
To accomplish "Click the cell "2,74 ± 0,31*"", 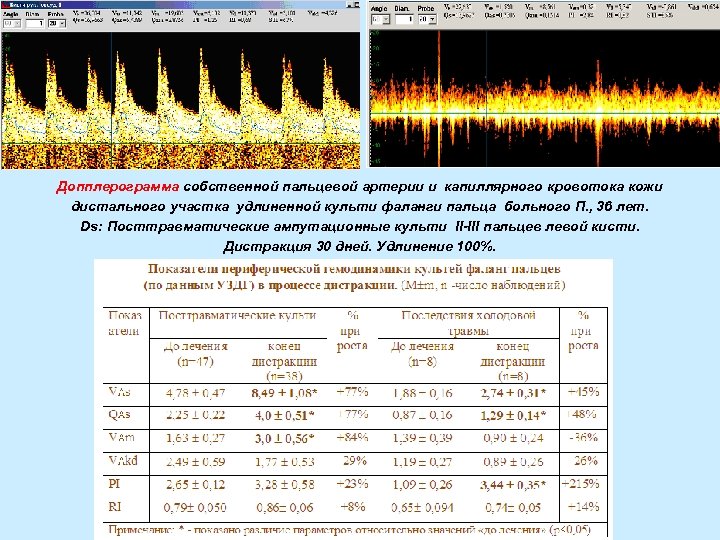I will click(513, 393).
